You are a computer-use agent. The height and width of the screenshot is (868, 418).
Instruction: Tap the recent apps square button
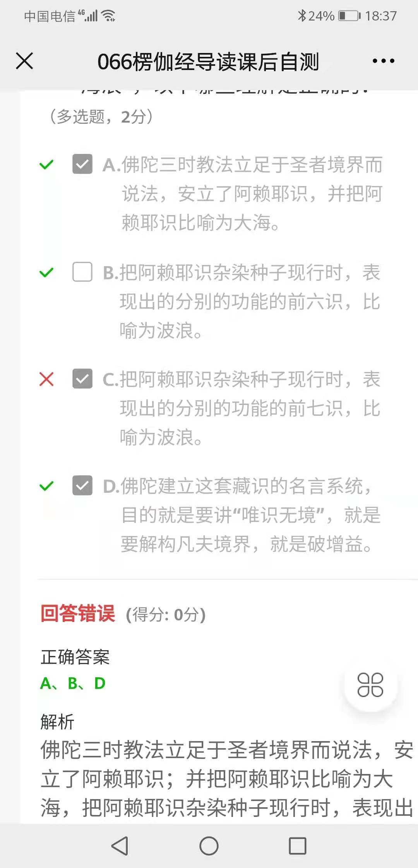(298, 846)
